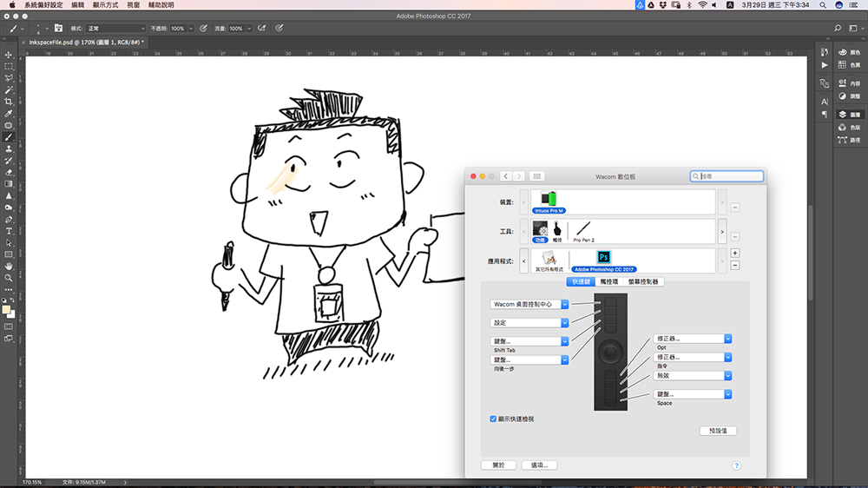The height and width of the screenshot is (488, 868).
Task: Enable airbrush mode next to flow setting
Action: [x=261, y=29]
